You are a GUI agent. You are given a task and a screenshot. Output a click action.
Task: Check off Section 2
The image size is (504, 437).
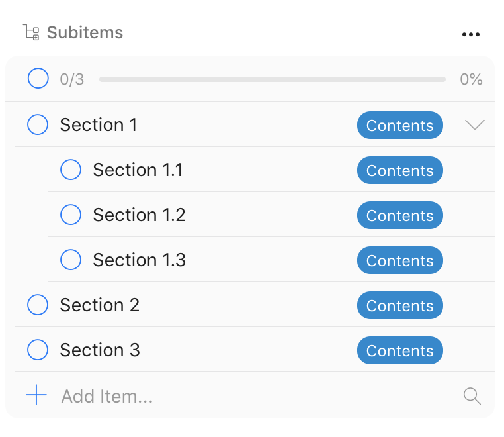click(x=38, y=305)
